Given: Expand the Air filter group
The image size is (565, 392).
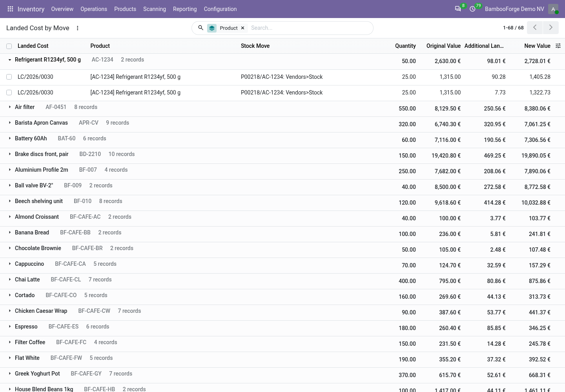Looking at the screenshot, I should 10,107.
